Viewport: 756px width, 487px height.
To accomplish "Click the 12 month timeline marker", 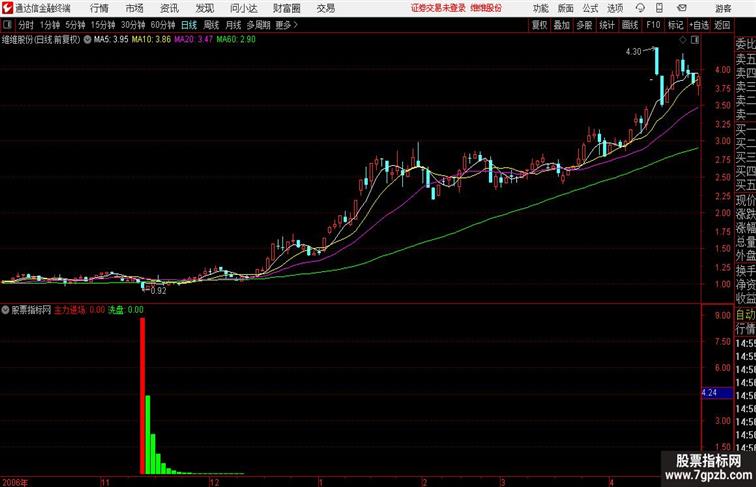I will pyautogui.click(x=215, y=482).
